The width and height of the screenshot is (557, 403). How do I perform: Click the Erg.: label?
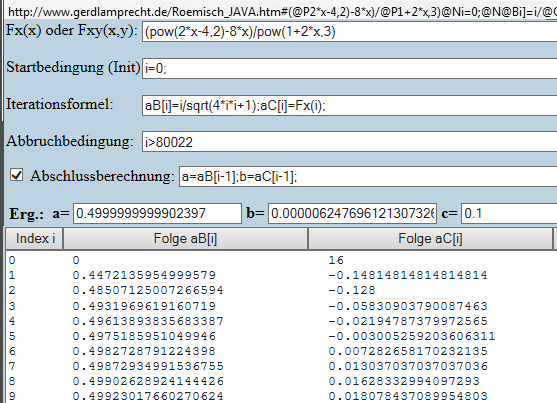click(x=27, y=214)
